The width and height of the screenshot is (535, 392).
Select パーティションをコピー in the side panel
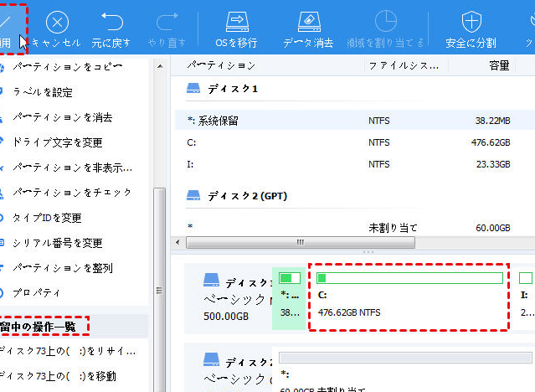point(67,66)
